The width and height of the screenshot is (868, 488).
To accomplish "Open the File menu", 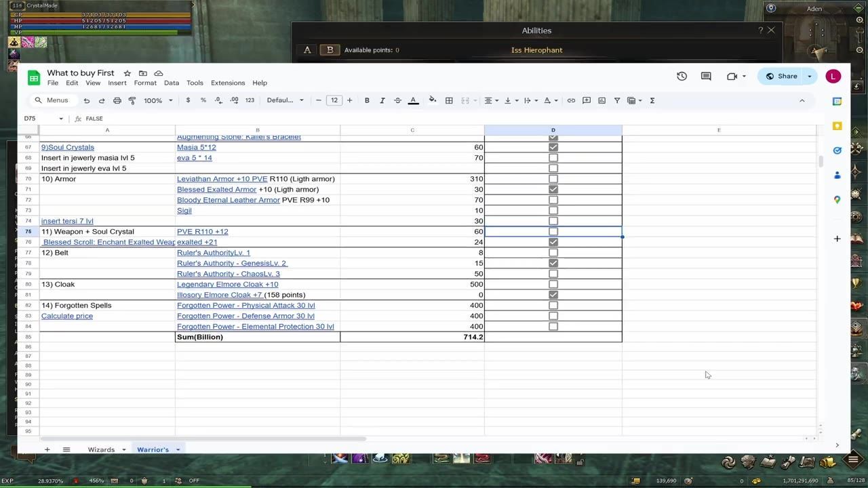I will point(53,83).
